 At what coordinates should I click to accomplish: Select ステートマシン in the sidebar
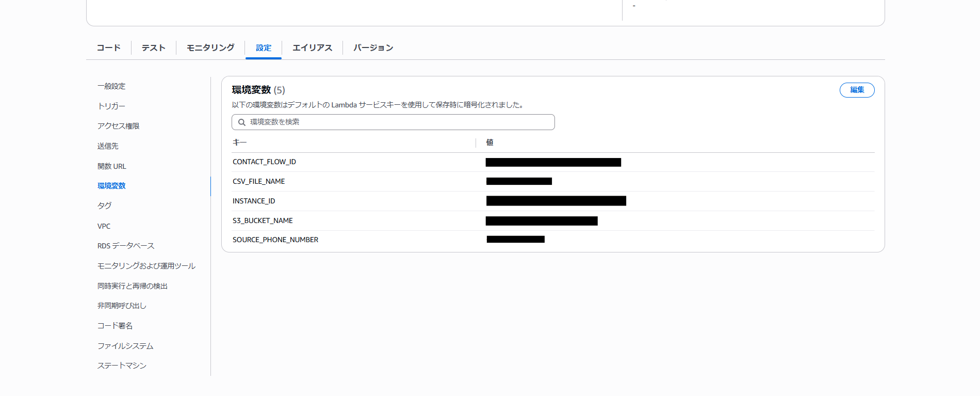click(x=122, y=366)
